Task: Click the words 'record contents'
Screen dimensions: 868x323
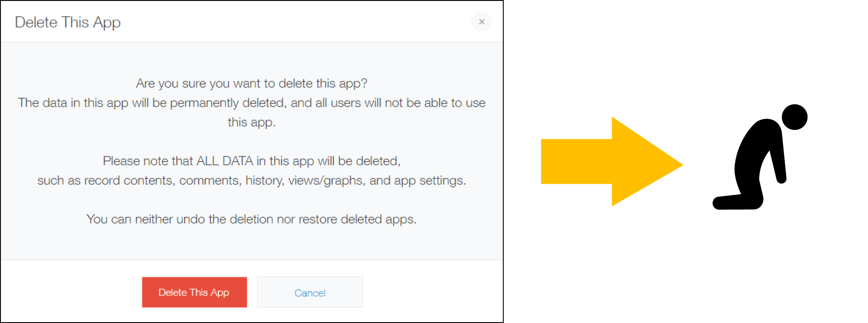Action: click(129, 180)
